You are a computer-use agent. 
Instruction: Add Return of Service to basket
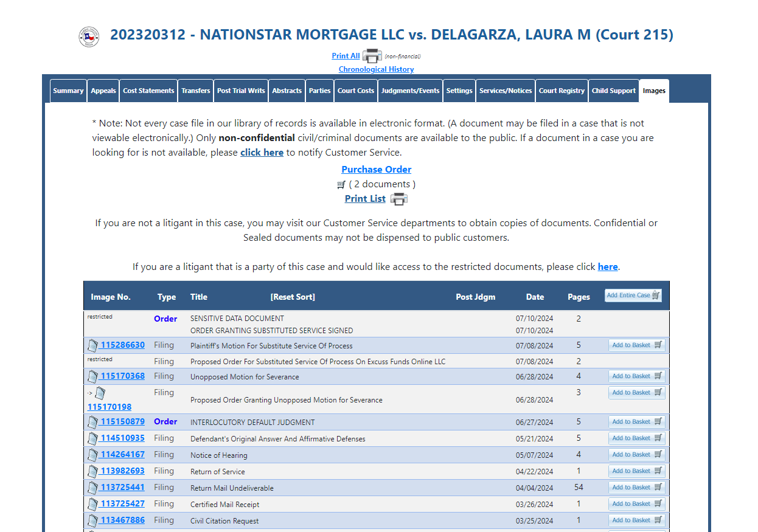click(x=637, y=471)
